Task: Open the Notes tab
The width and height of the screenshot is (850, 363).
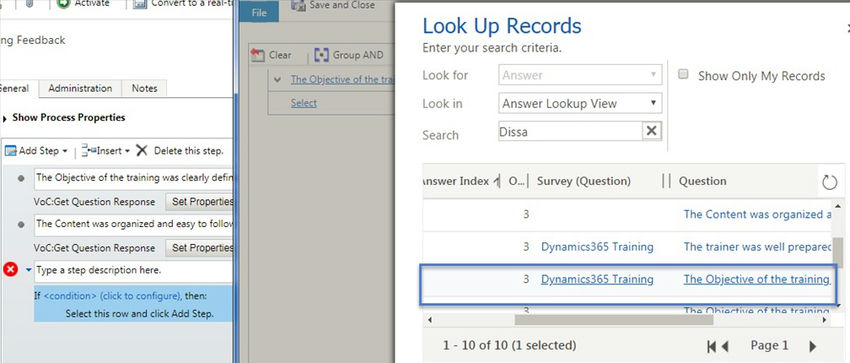Action: (x=144, y=88)
